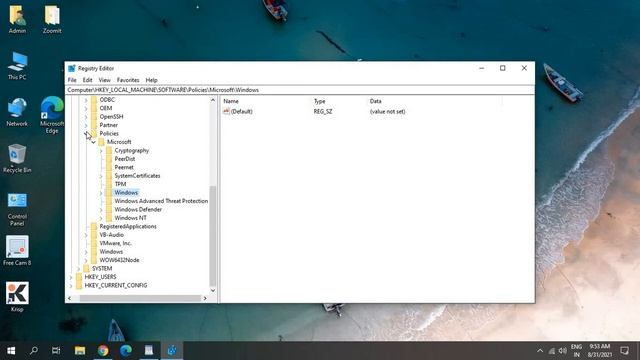Open the ZoomIt desktop folder icon
Viewport: 640px width, 360px height.
coord(52,19)
